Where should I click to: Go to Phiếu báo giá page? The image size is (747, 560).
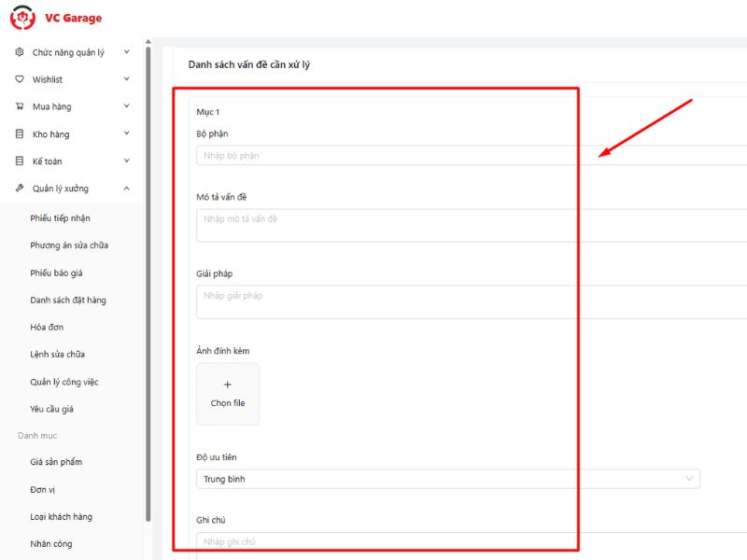[x=57, y=273]
